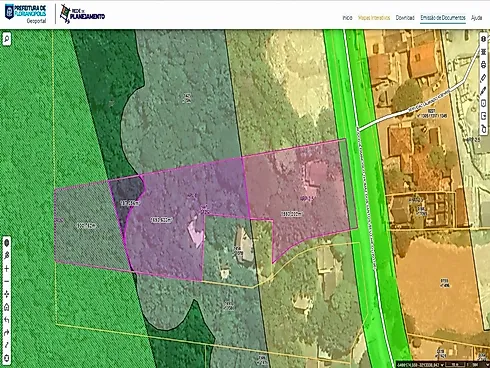This screenshot has width=490, height=368.
Task: Select the pen edit tool in right toolbar
Action: coord(484,90)
